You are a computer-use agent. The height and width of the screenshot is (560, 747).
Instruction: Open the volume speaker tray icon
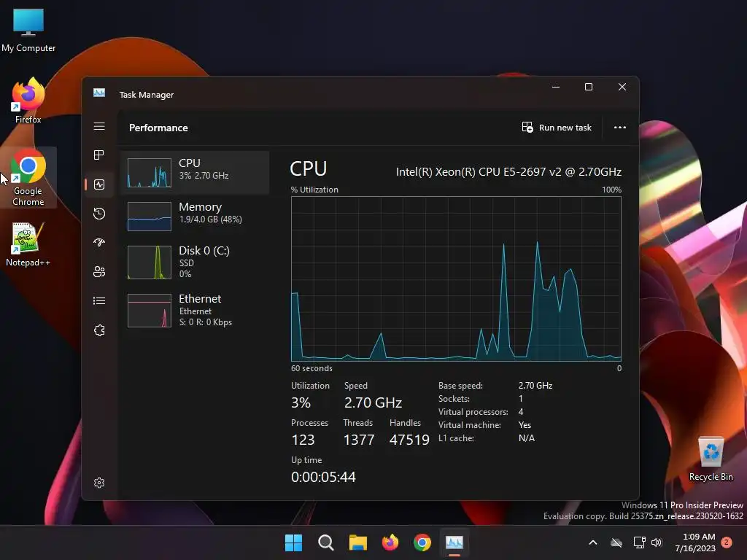click(x=657, y=542)
